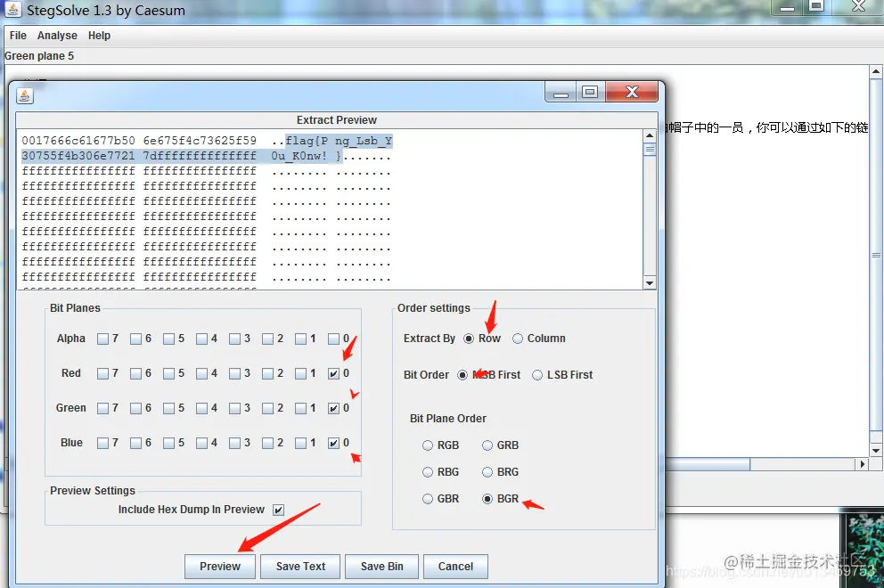Click the extract preview scrollbar thumb
884x588 pixels.
(650, 149)
